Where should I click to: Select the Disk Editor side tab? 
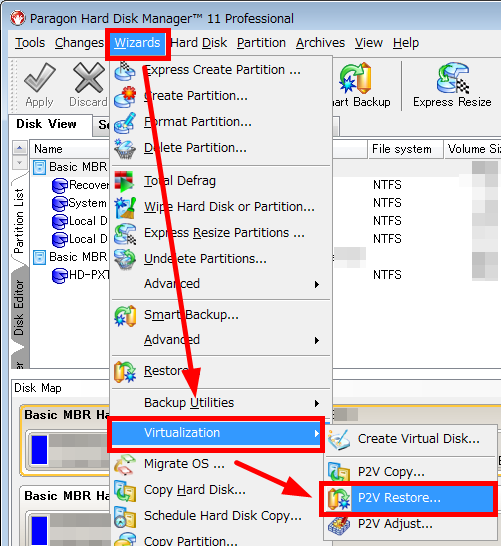click(19, 307)
